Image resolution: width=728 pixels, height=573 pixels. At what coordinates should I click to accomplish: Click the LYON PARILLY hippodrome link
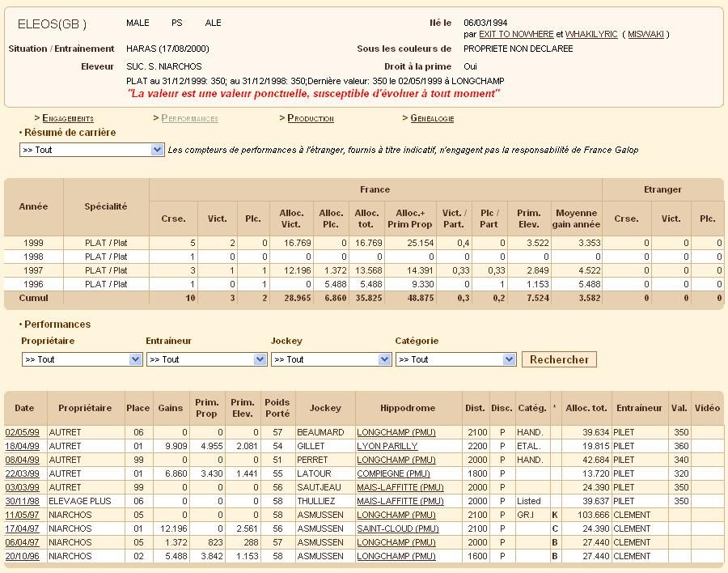click(x=387, y=446)
